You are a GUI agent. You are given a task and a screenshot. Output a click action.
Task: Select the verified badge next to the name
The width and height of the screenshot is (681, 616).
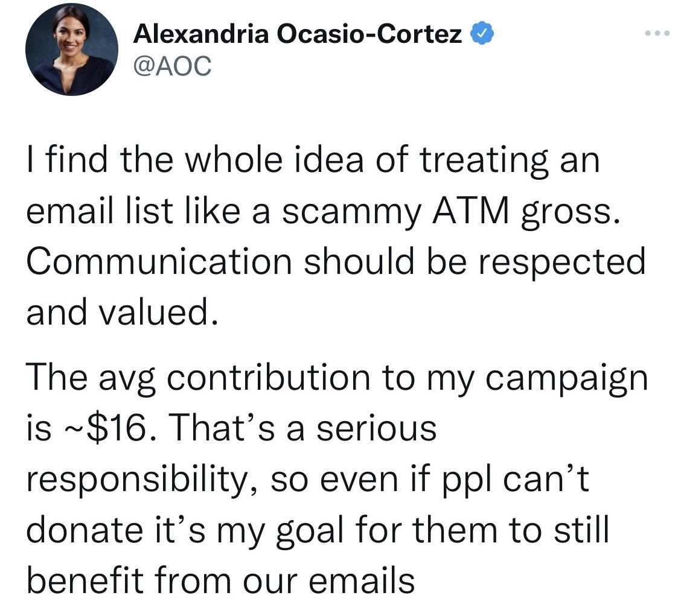pyautogui.click(x=481, y=33)
